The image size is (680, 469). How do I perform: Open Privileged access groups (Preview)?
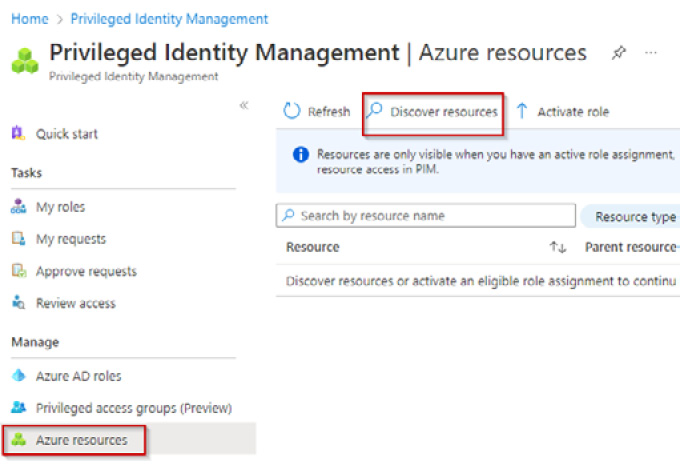pos(123,408)
